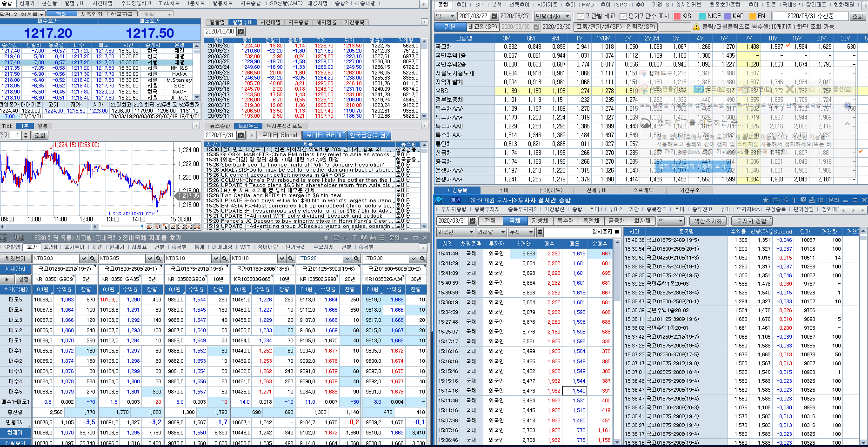Click 색상초기화 button
The width and height of the screenshot is (868, 447).
click(x=708, y=221)
